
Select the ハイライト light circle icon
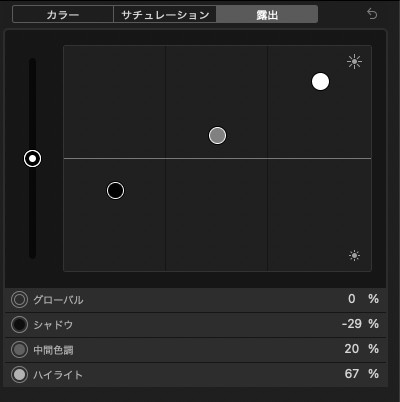pyautogui.click(x=19, y=374)
